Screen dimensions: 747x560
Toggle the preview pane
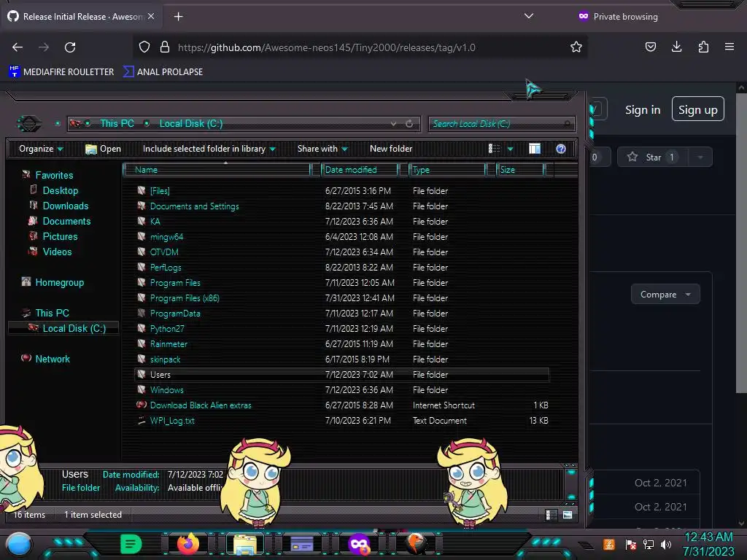coord(535,149)
